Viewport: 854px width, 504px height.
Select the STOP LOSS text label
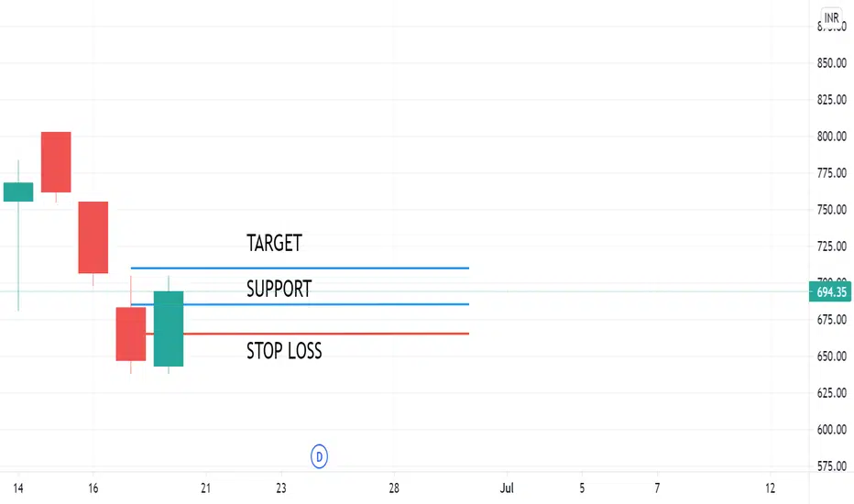(284, 351)
